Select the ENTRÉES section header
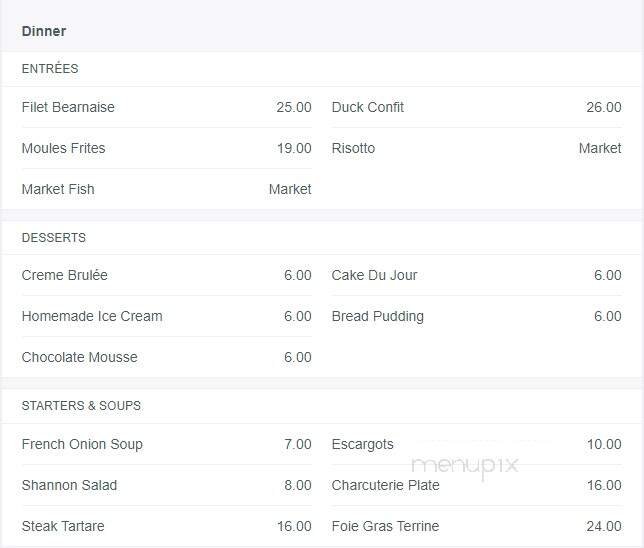The height and width of the screenshot is (548, 644). click(x=50, y=69)
